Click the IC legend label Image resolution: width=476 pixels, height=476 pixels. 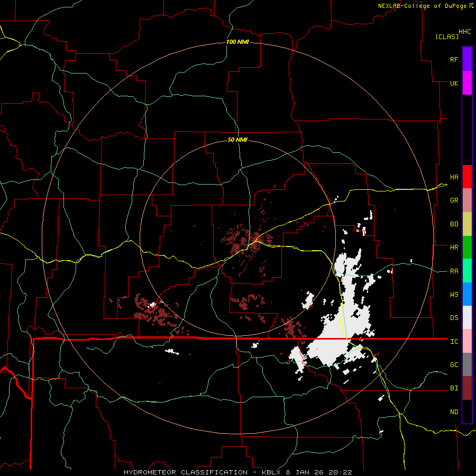[x=454, y=342]
